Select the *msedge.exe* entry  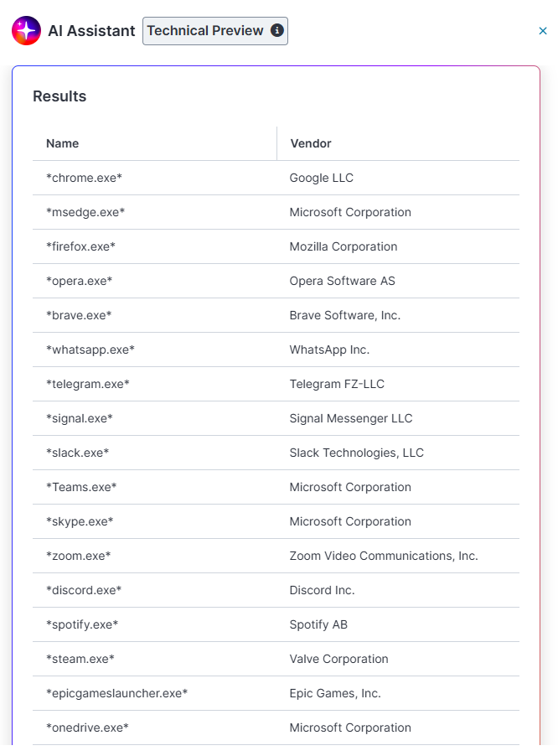click(85, 212)
